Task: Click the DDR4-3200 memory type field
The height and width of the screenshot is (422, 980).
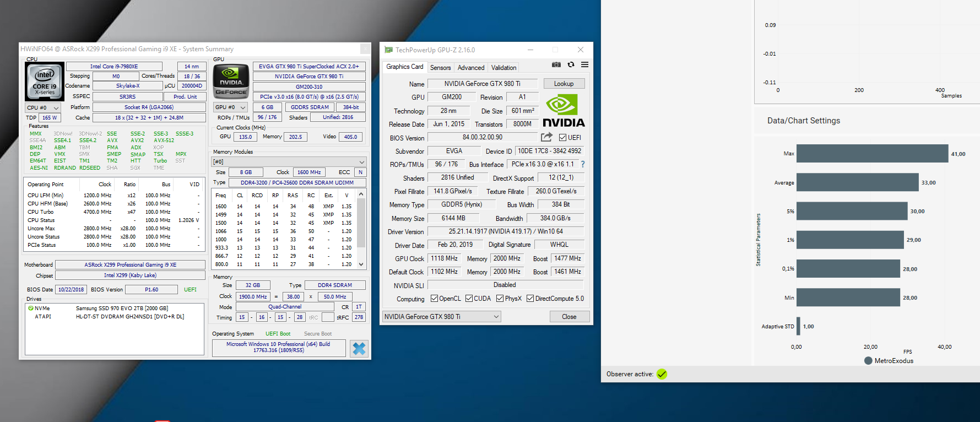Action: (297, 182)
